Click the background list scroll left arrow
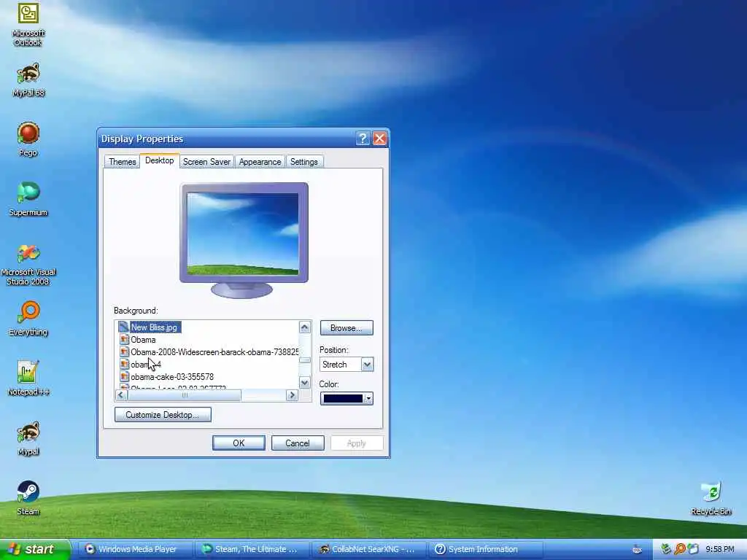The height and width of the screenshot is (560, 747). (121, 395)
